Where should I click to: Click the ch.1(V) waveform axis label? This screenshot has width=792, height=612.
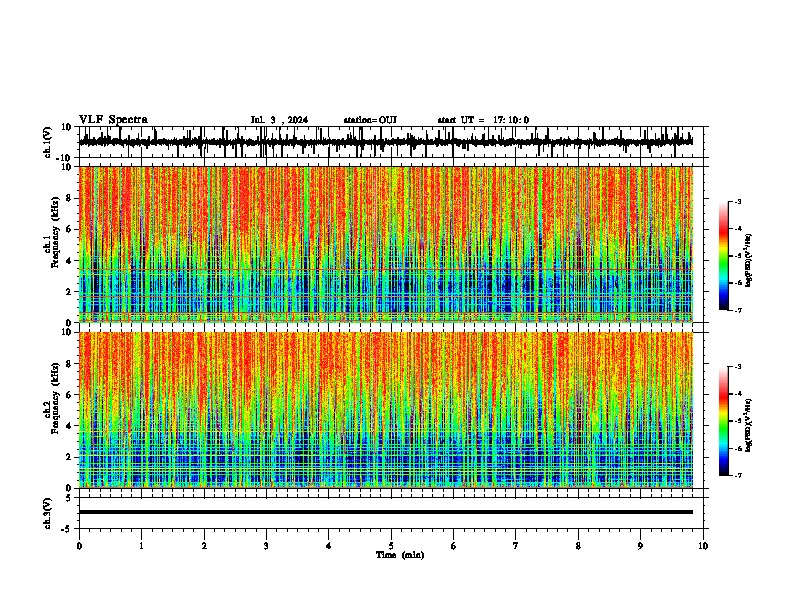tap(48, 142)
